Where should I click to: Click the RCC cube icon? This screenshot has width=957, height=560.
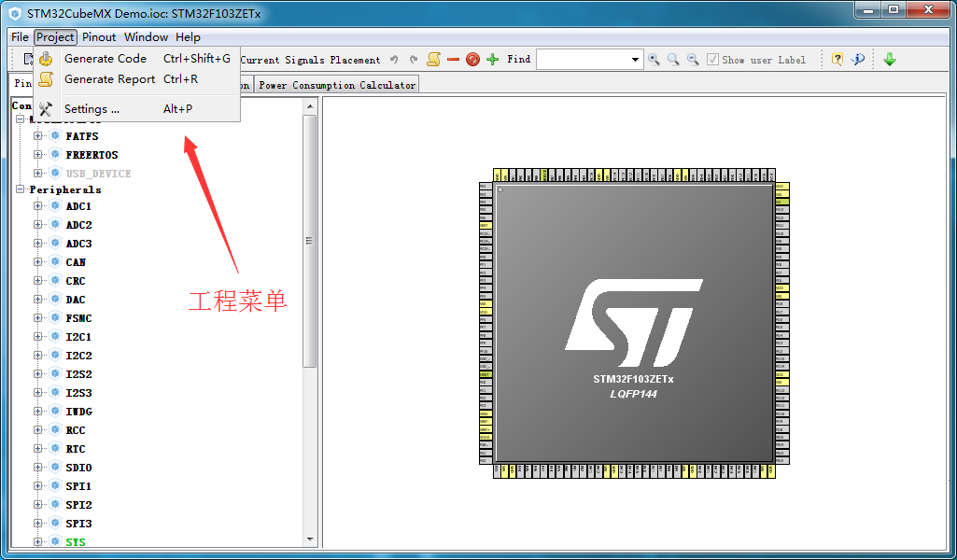(x=55, y=429)
